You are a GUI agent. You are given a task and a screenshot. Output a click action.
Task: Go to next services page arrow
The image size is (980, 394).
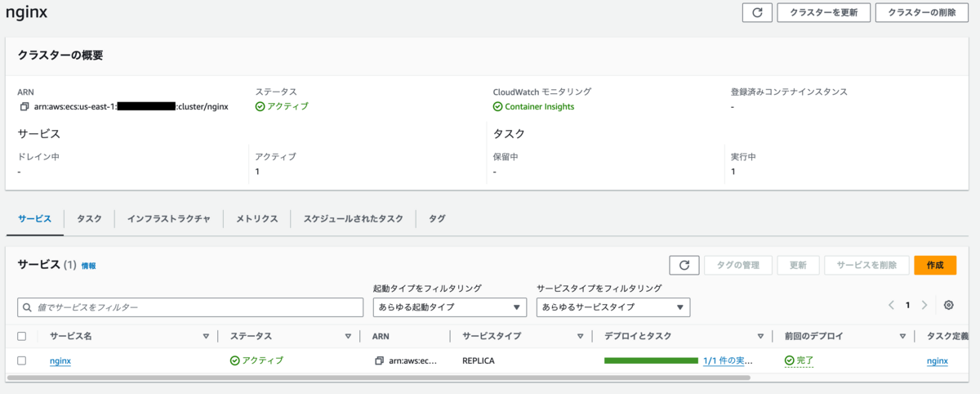point(924,305)
